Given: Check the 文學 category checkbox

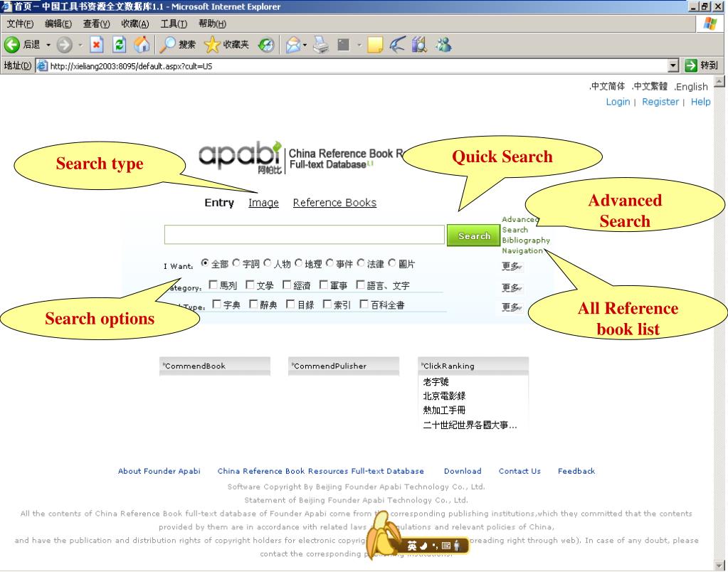Looking at the screenshot, I should [x=250, y=284].
